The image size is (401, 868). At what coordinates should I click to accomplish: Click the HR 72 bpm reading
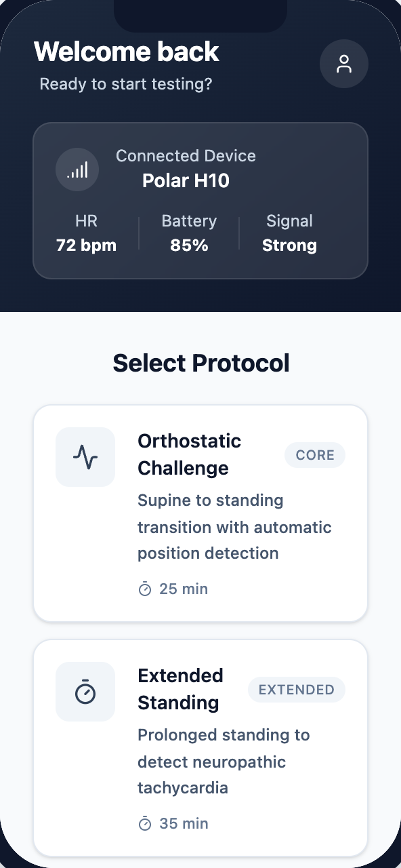pyautogui.click(x=86, y=233)
